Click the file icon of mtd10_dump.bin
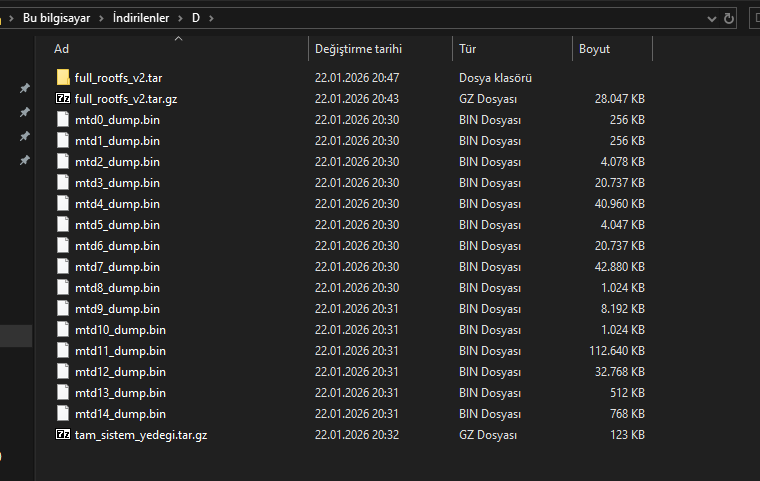The width and height of the screenshot is (760, 481). tap(63, 330)
